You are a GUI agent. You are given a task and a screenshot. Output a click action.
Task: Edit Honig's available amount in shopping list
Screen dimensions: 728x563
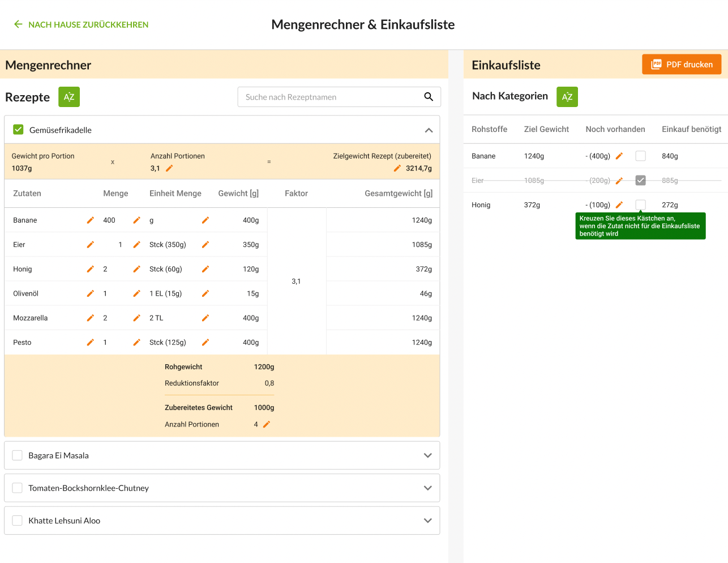coord(619,205)
